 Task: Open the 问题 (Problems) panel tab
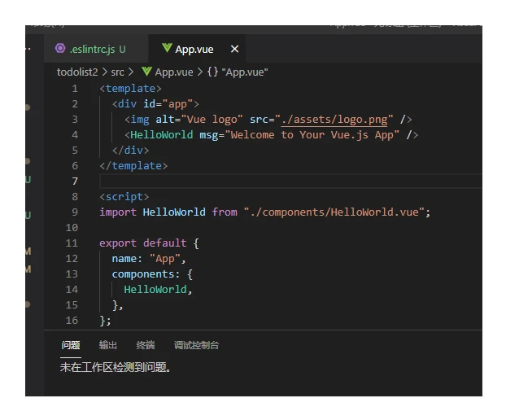pyautogui.click(x=71, y=345)
